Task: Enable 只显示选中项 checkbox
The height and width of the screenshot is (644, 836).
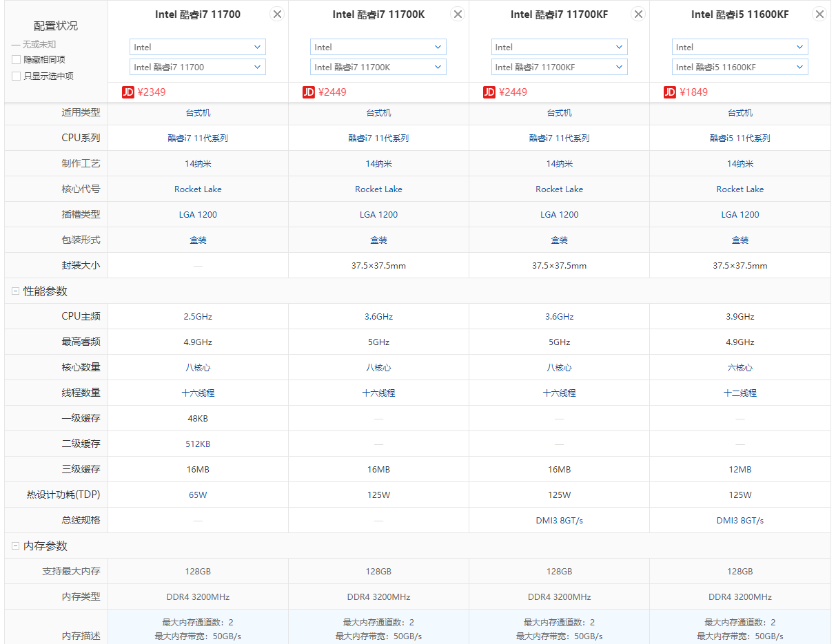Action: pyautogui.click(x=17, y=76)
